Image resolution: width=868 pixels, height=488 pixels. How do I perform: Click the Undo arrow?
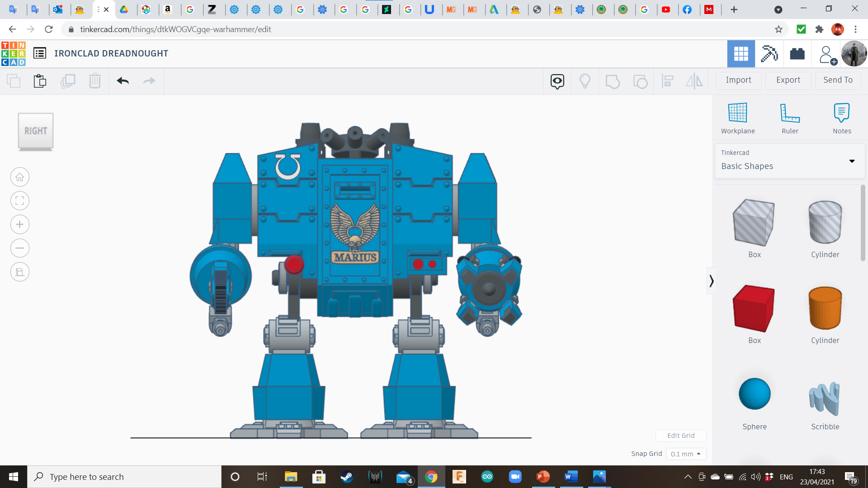(x=122, y=81)
